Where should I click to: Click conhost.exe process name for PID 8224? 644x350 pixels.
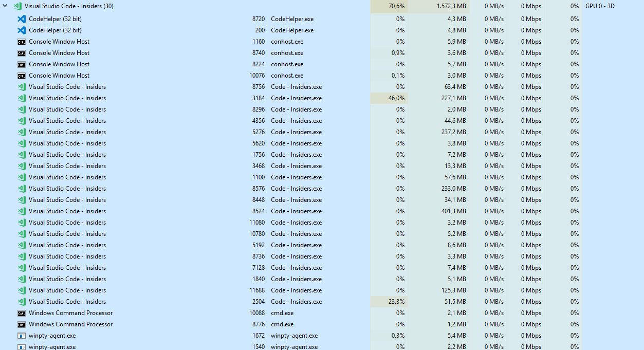[287, 64]
